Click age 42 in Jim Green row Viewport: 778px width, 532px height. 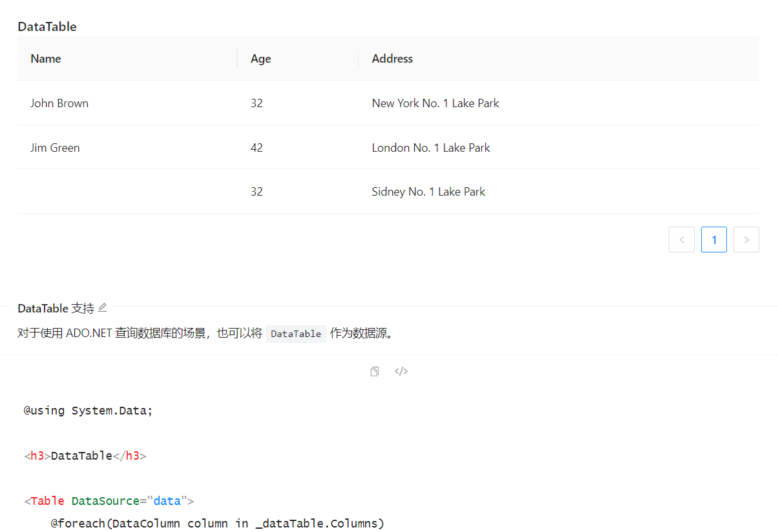pos(298,148)
